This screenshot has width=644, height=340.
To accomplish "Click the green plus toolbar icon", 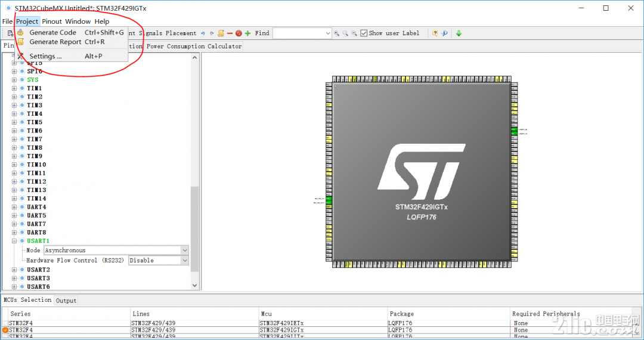I will click(247, 33).
